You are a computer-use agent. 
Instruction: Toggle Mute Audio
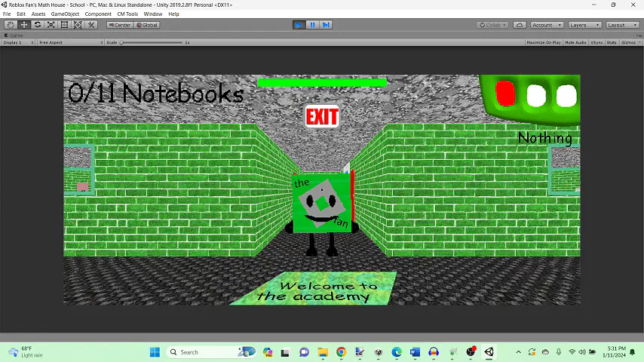(575, 42)
